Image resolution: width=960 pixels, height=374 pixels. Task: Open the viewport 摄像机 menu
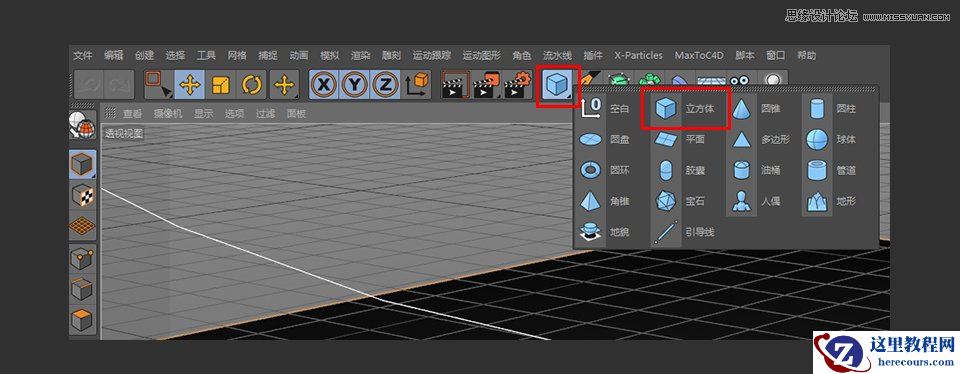click(x=168, y=113)
